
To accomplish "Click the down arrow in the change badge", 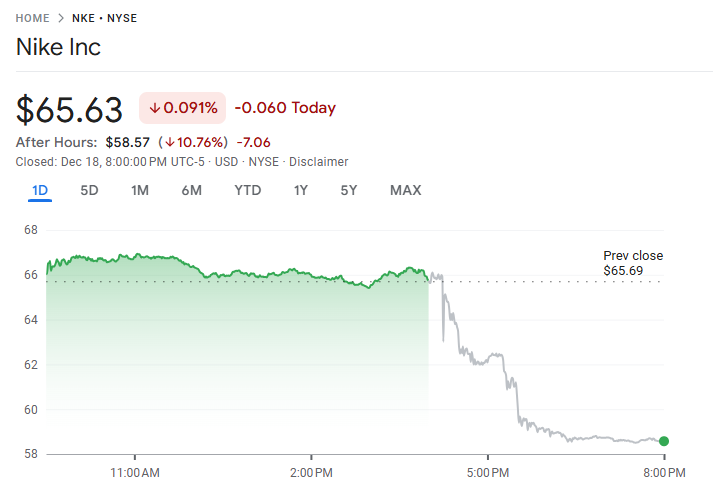I will tap(155, 108).
